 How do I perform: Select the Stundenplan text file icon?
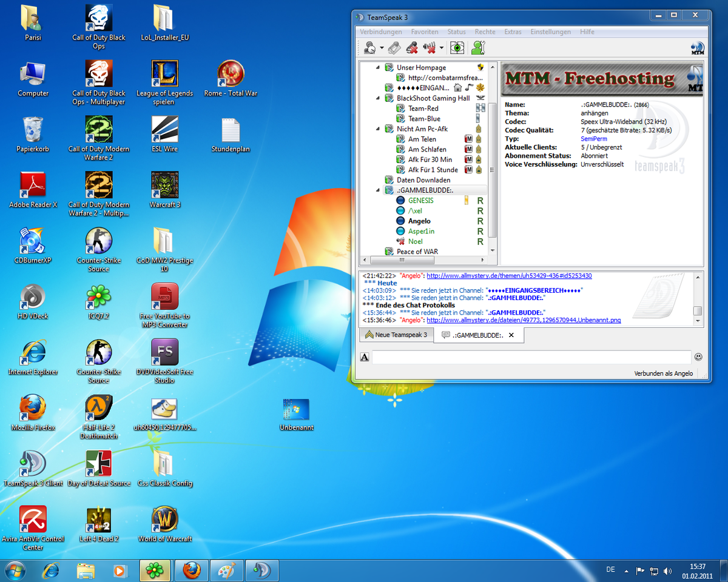231,135
